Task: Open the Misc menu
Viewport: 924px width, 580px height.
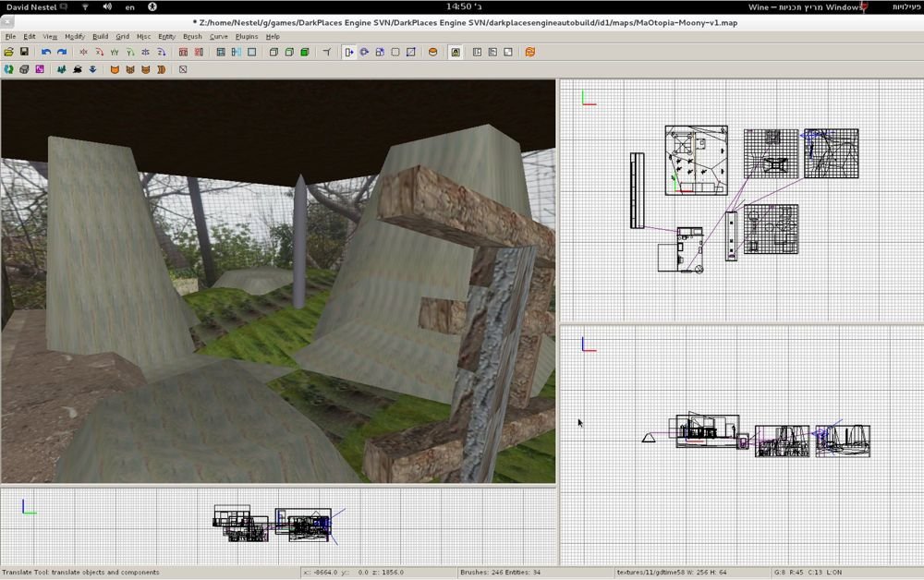Action: [144, 36]
